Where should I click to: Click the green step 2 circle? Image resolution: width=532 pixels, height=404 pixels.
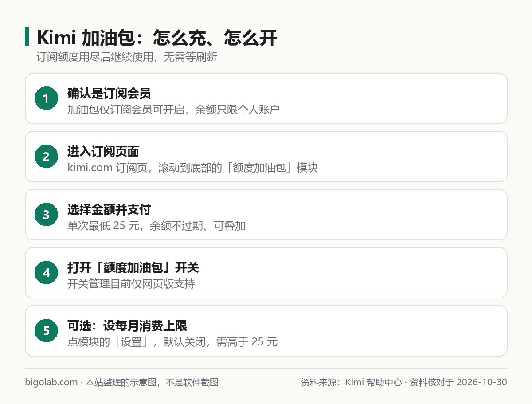tap(46, 157)
